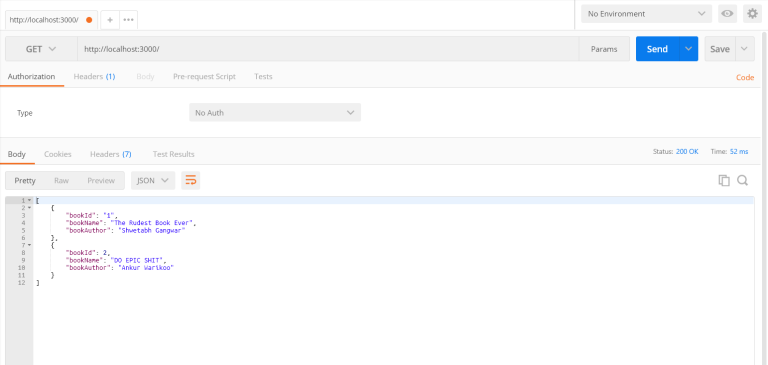This screenshot has width=768, height=365.
Task: Click the request URL input field
Action: [x=328, y=49]
